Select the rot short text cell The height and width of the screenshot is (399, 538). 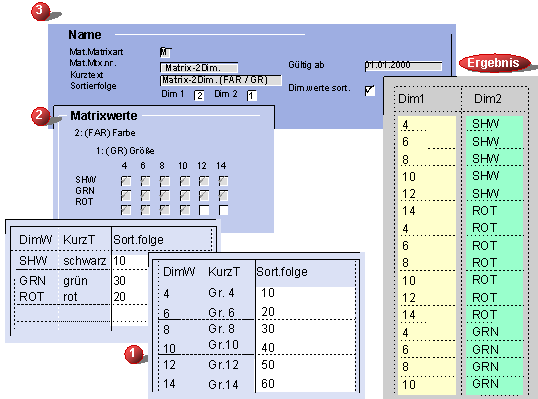pos(70,297)
